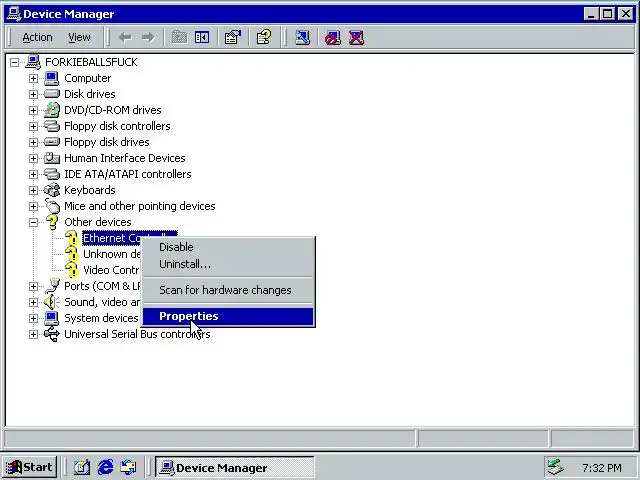Click the DVD/CD-ROM drives disc icon

pos(51,110)
